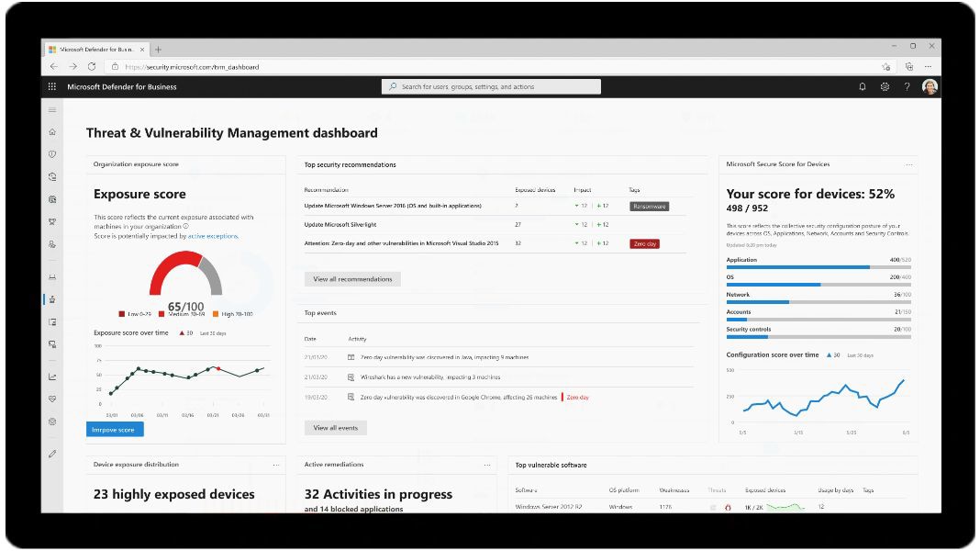Click the pencil icon at the sidebar bottom
The image size is (980, 551).
52,453
